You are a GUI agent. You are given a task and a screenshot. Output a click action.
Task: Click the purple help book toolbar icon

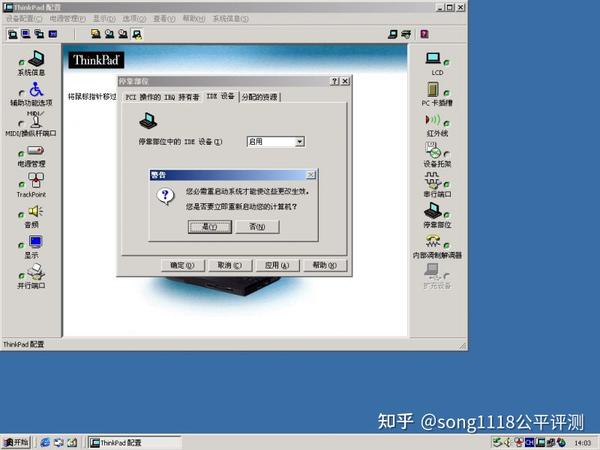[424, 34]
